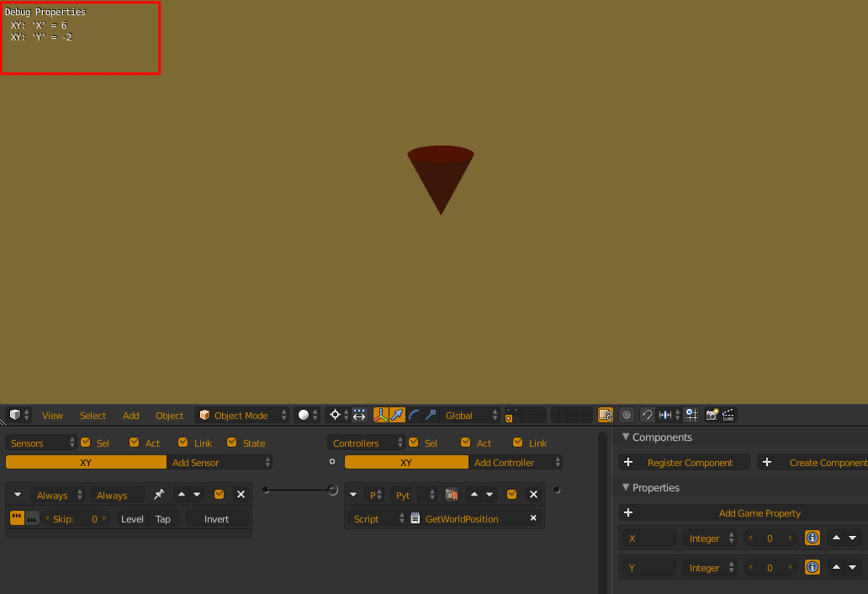Toggle debug info for property Y

tap(812, 567)
